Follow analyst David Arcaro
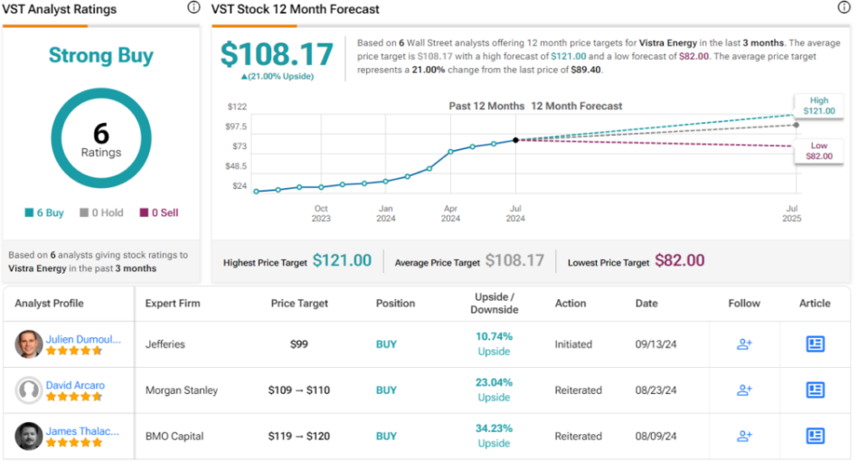The height and width of the screenshot is (461, 868). click(744, 390)
